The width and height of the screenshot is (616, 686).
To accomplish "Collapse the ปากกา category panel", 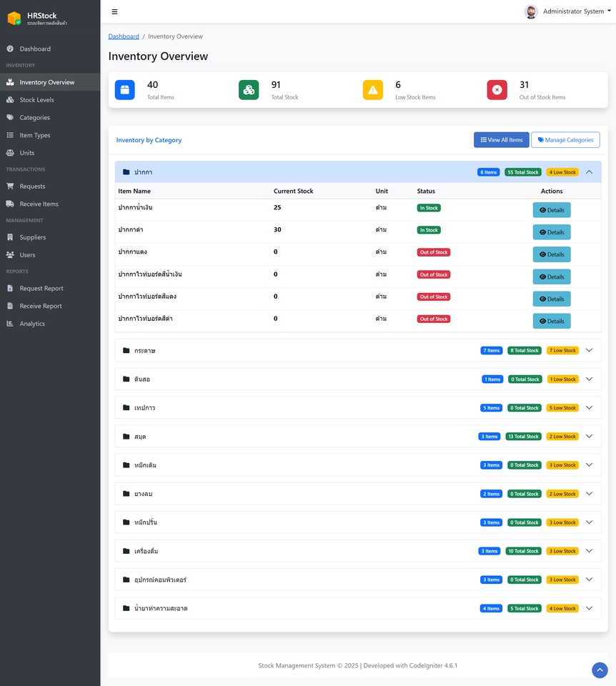I will coord(590,172).
